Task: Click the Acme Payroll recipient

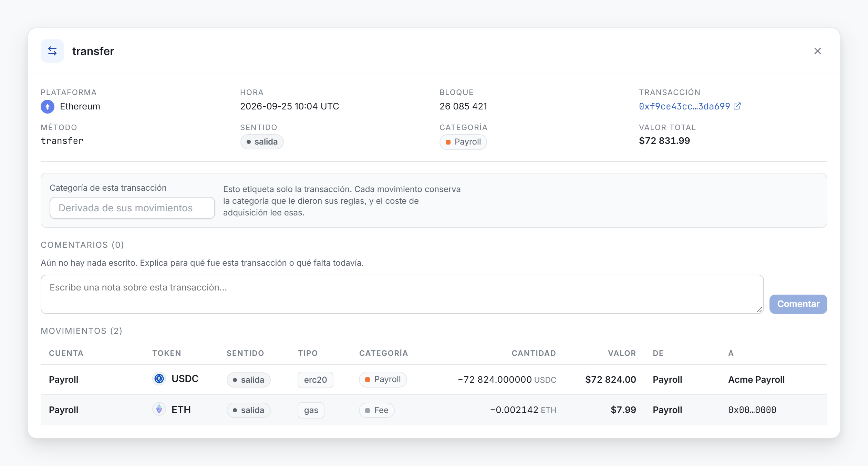Action: (x=756, y=379)
